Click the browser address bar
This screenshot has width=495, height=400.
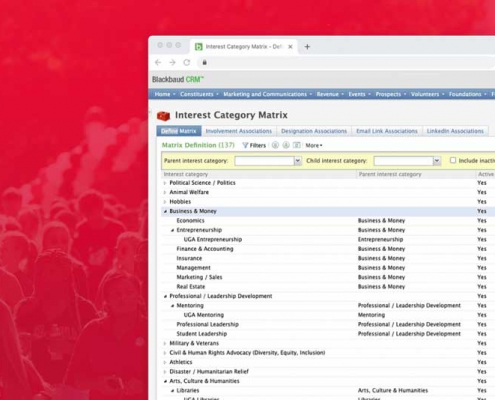347,62
